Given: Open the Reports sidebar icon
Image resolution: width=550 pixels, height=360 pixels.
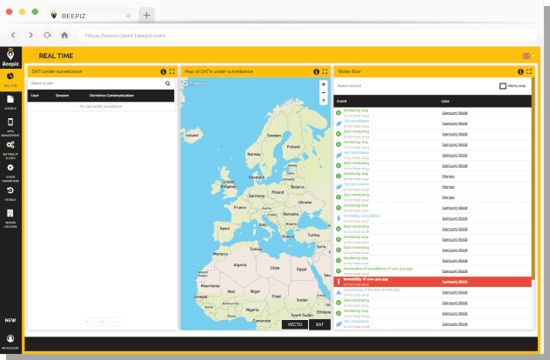Looking at the screenshot, I should (11, 100).
